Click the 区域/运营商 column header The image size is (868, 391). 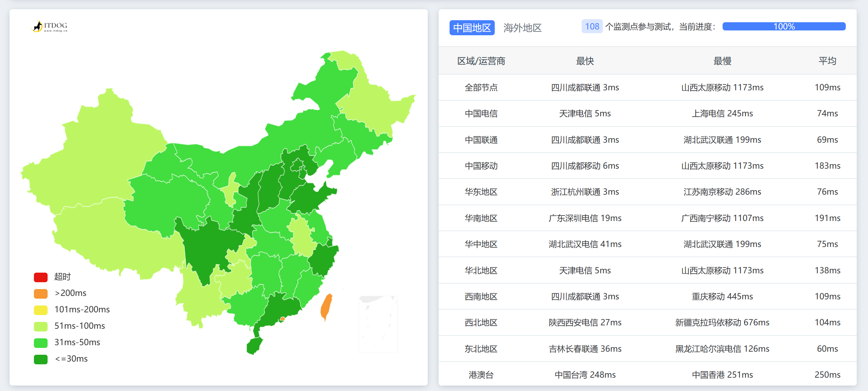(x=481, y=61)
